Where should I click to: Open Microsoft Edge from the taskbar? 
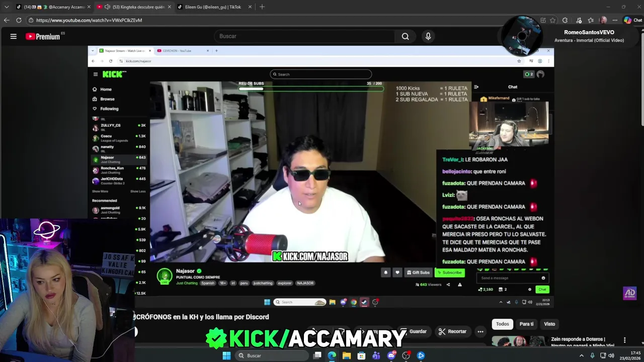tap(332, 355)
